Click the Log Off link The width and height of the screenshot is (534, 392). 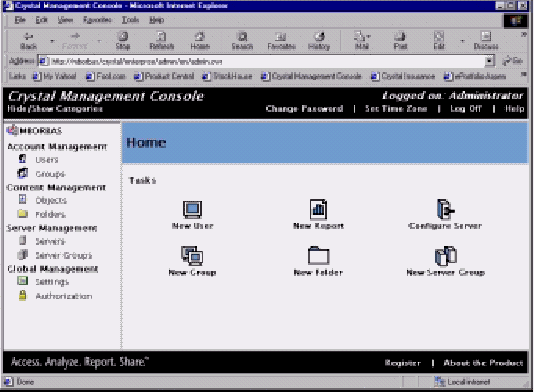[x=466, y=109]
